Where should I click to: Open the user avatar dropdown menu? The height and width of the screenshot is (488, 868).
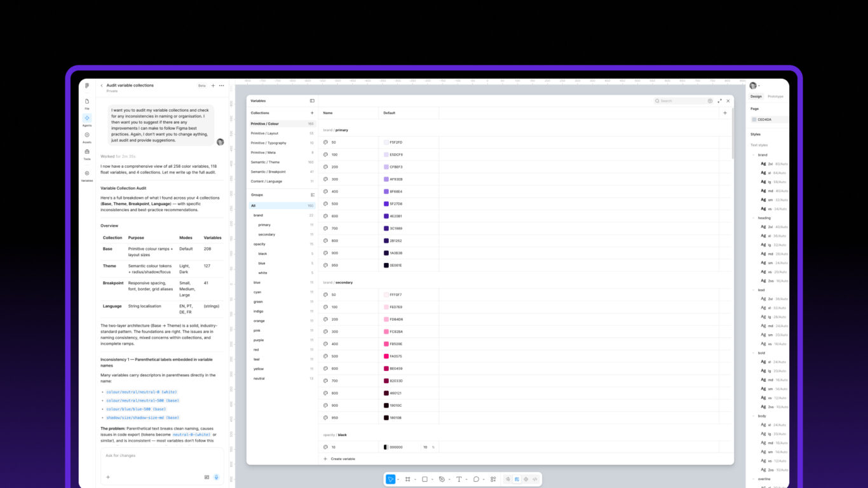point(755,86)
